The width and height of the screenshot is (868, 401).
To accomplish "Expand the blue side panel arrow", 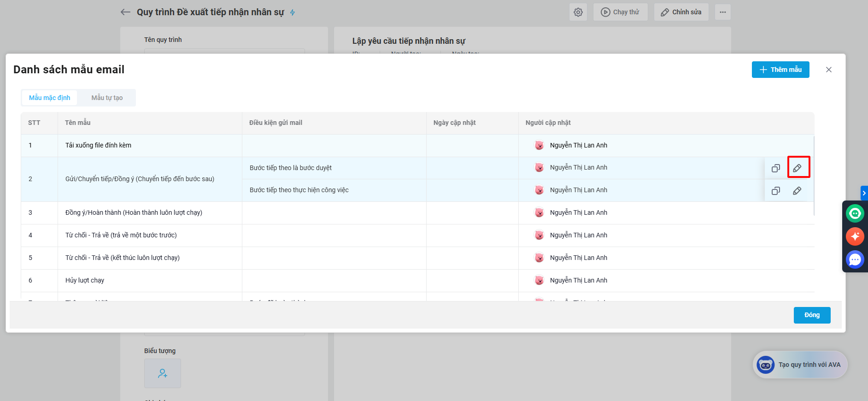I will point(864,193).
